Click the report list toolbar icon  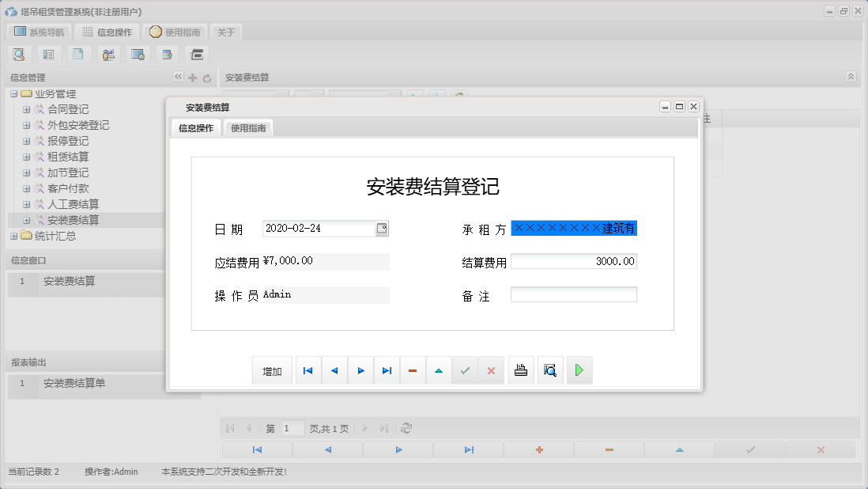click(x=48, y=54)
